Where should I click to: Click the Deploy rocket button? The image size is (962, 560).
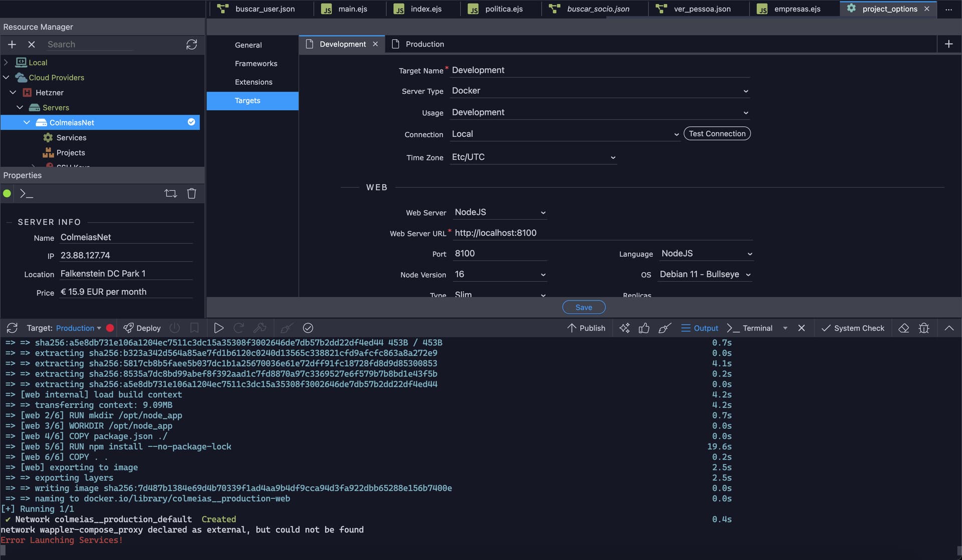[x=142, y=328]
